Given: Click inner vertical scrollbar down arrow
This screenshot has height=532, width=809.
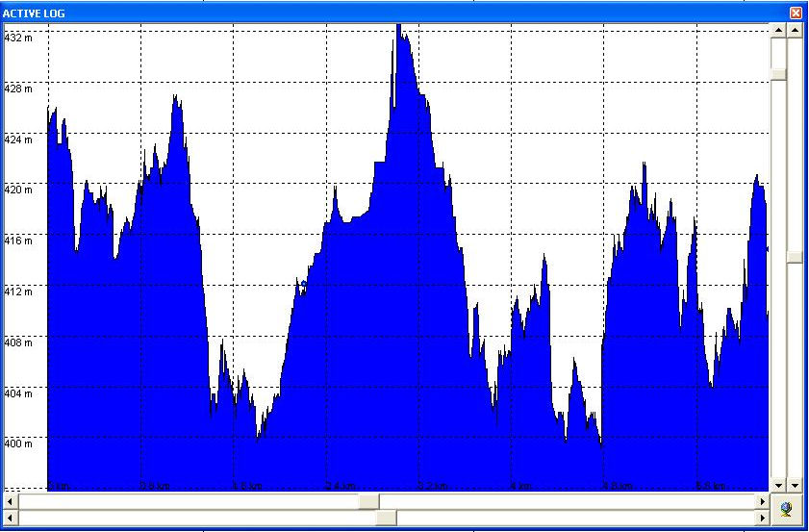Looking at the screenshot, I should 778,485.
